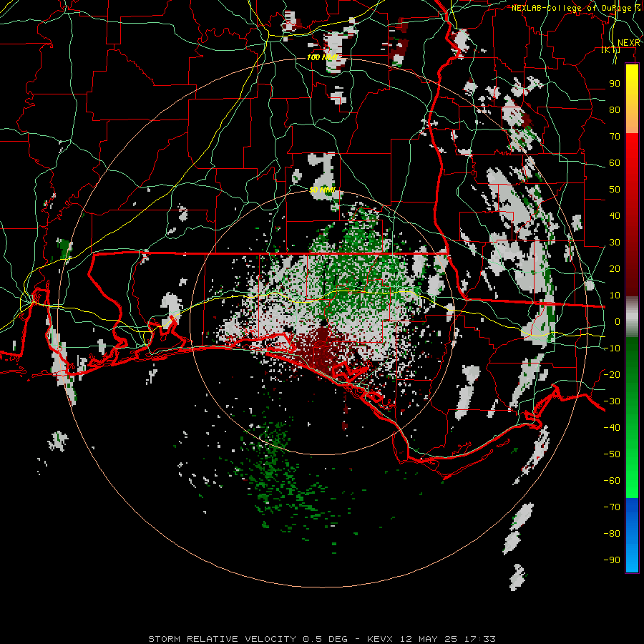Click the 0 value on the velocity scale
Viewport: 644px width, 644px height.
coord(618,321)
